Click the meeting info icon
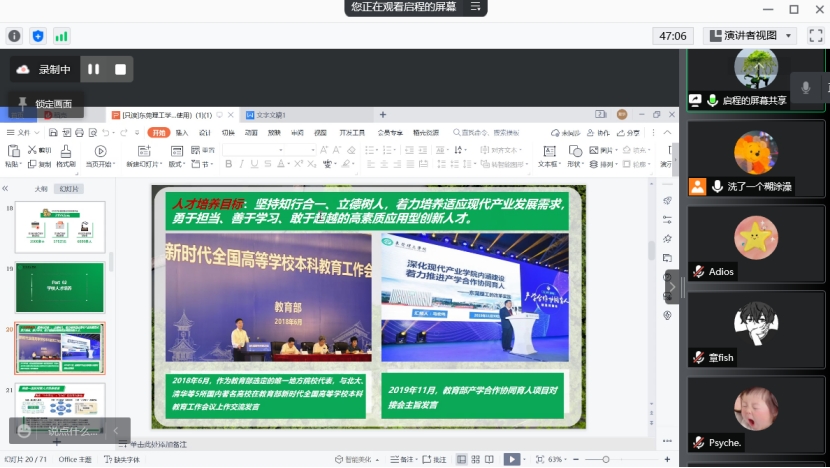Viewport: 830px width, 468px height. (15, 36)
